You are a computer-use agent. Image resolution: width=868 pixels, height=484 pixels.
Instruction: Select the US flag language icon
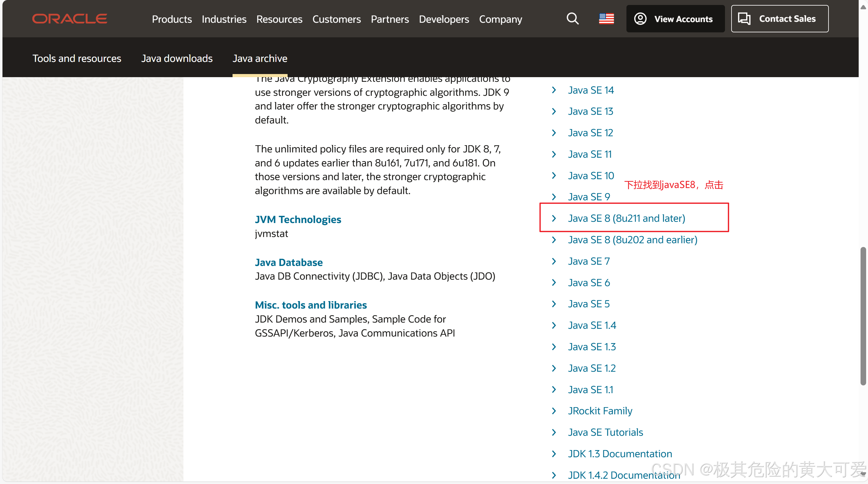(x=606, y=19)
